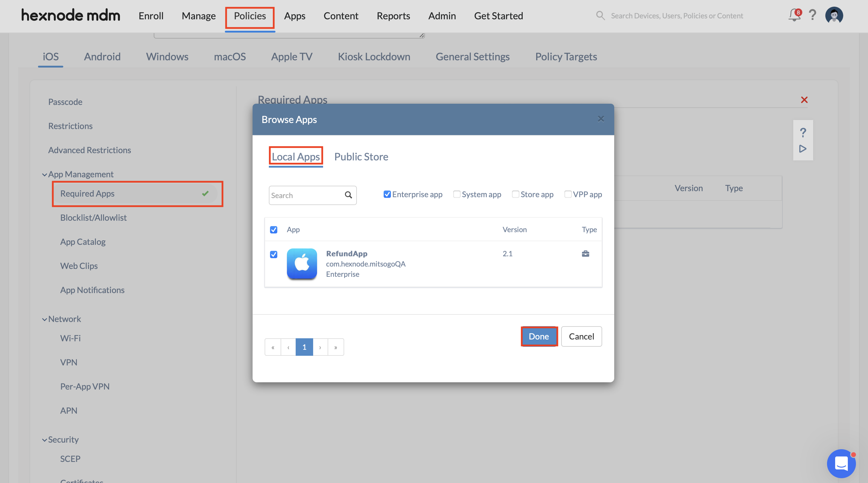The height and width of the screenshot is (483, 868).
Task: Open Wi-Fi network settings
Action: (x=70, y=338)
